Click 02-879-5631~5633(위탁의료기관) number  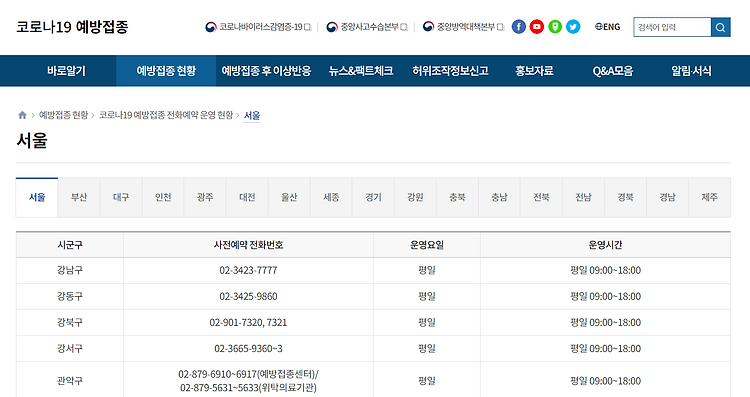(x=248, y=387)
